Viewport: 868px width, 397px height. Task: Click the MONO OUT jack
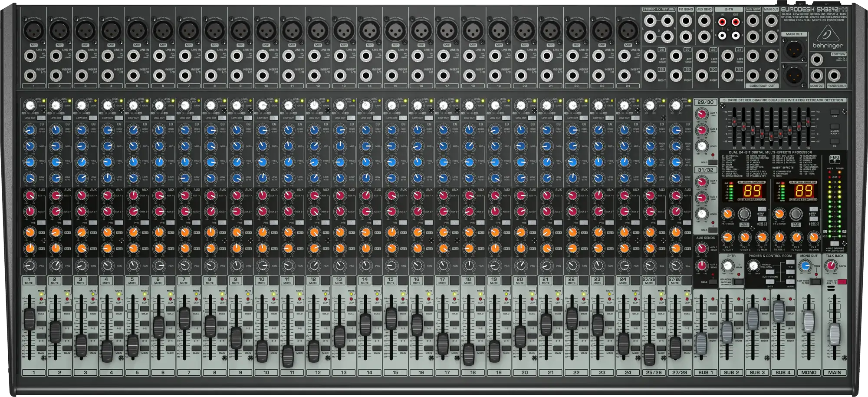tap(817, 76)
